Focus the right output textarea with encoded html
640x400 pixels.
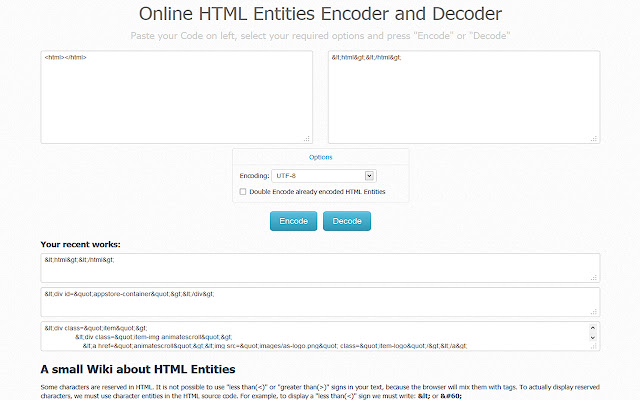(x=464, y=97)
